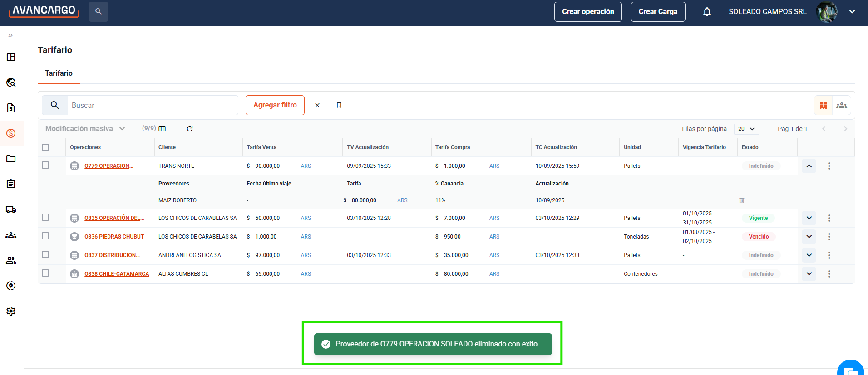Image resolution: width=868 pixels, height=375 pixels.
Task: Delete provider MAIZ ROBERTO trash icon
Action: click(x=742, y=200)
